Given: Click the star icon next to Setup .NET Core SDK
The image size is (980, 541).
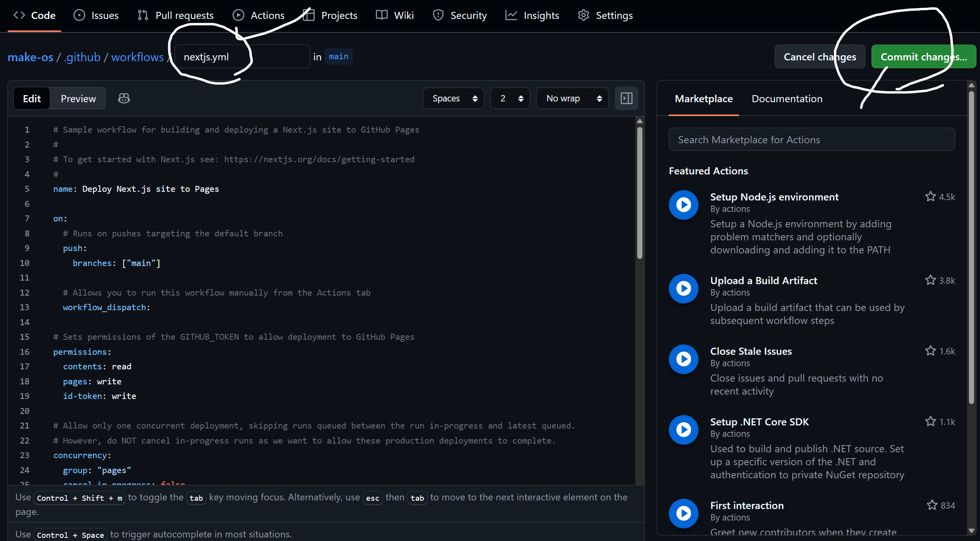Looking at the screenshot, I should click(931, 421).
